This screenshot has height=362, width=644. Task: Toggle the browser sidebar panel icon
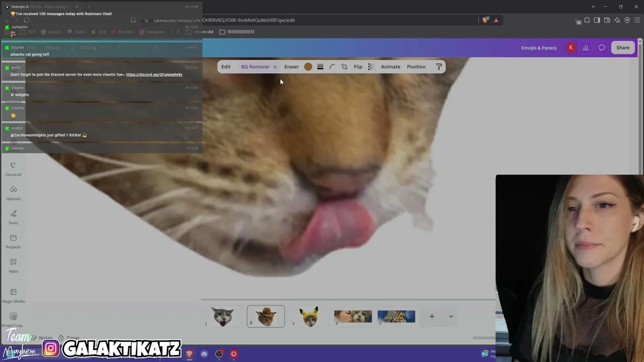coord(597,20)
